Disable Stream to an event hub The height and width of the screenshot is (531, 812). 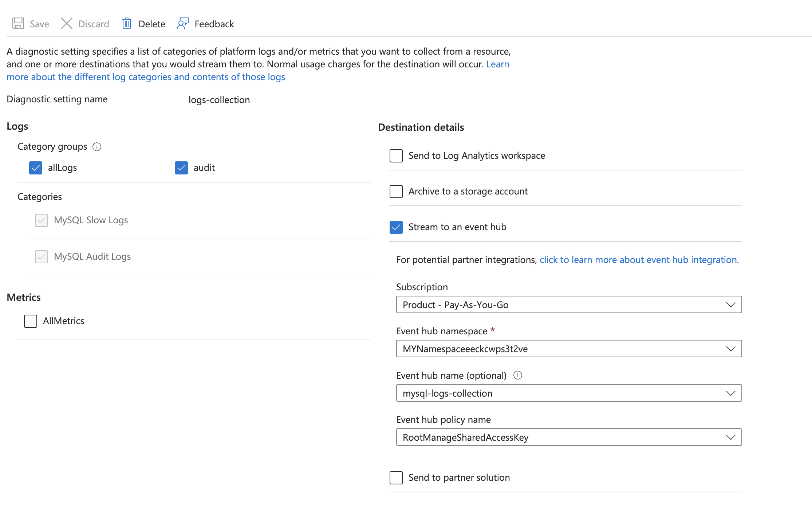tap(396, 227)
